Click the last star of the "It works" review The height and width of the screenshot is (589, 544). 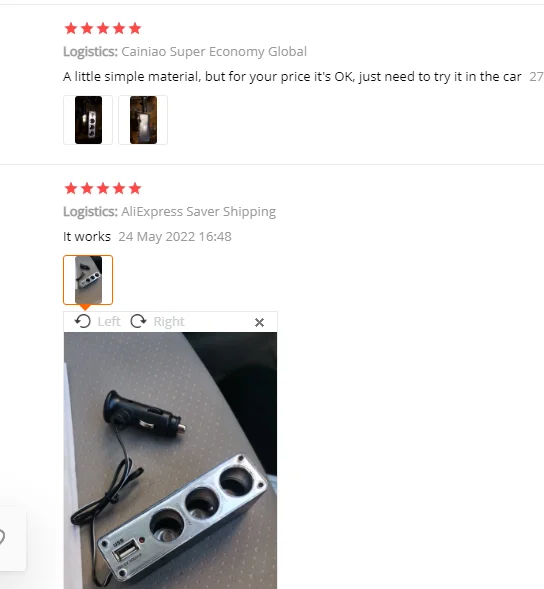(135, 189)
